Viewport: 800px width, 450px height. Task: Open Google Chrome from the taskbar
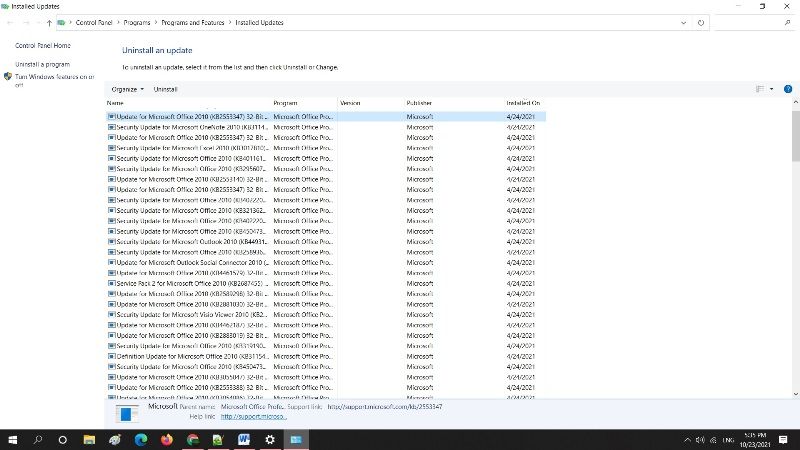tap(193, 440)
